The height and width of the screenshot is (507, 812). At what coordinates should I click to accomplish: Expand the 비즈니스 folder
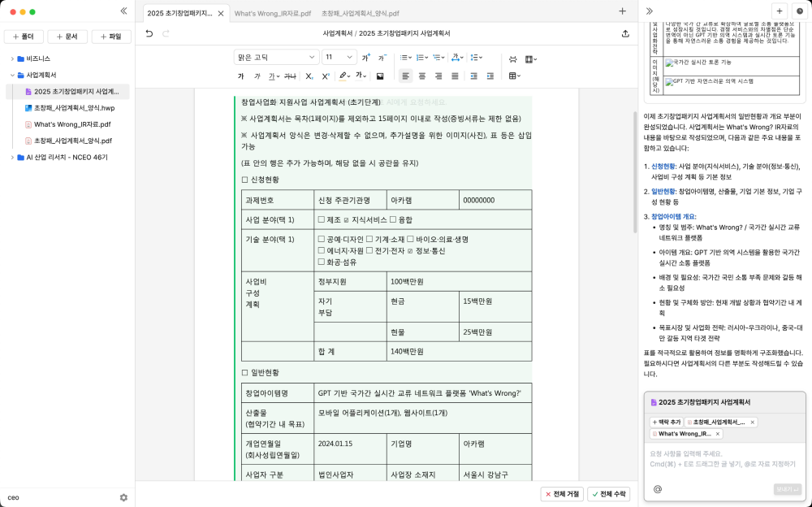pyautogui.click(x=12, y=59)
